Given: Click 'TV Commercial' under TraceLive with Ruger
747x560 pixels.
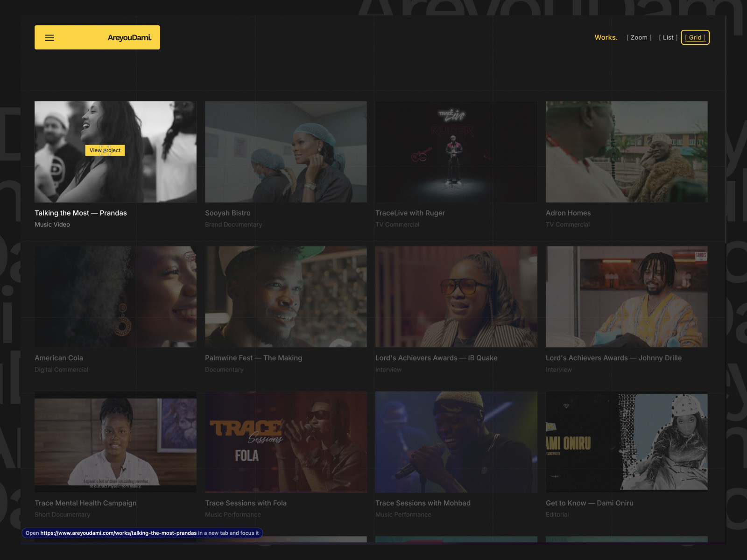Looking at the screenshot, I should (397, 224).
